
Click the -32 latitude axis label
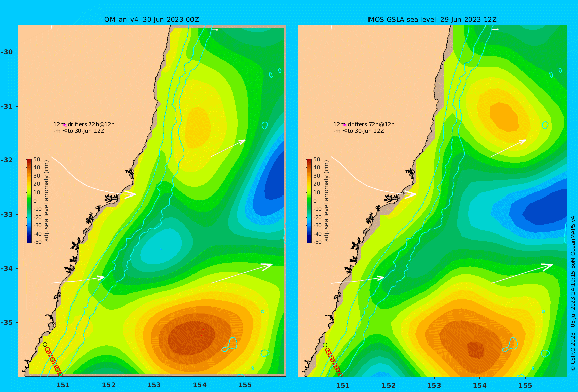coord(7,160)
